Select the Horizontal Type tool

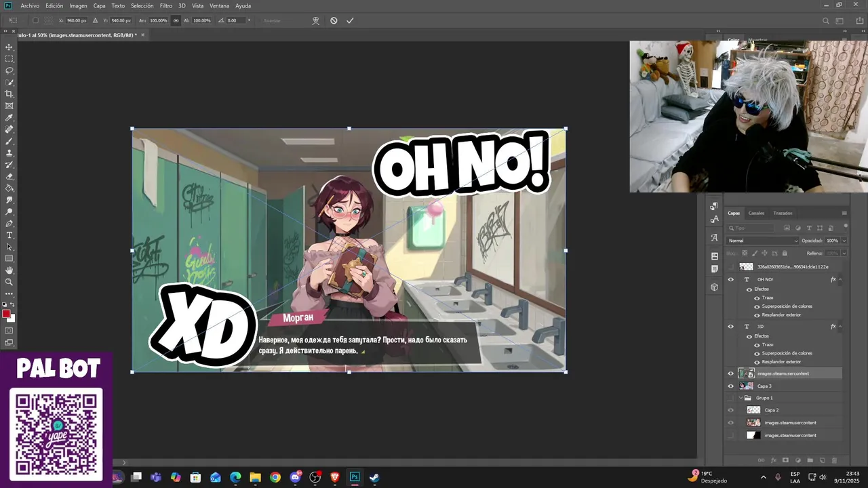[9, 235]
